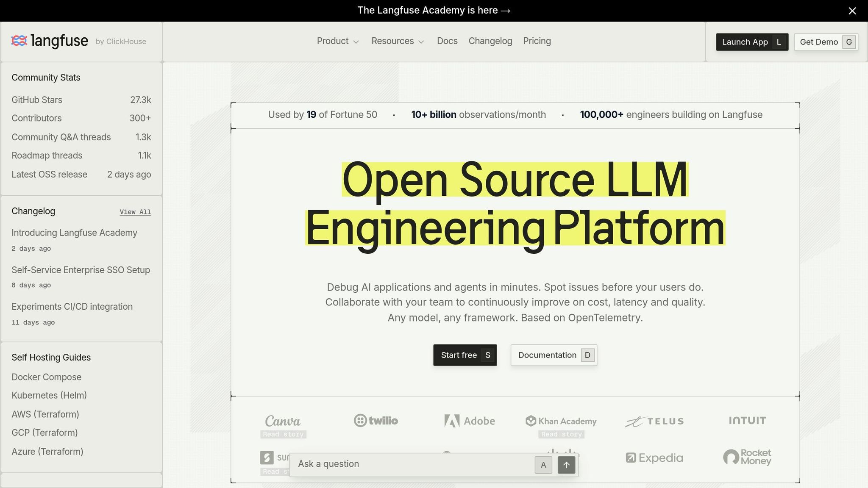Click the Adobe logo
This screenshot has width=868, height=488.
click(470, 421)
